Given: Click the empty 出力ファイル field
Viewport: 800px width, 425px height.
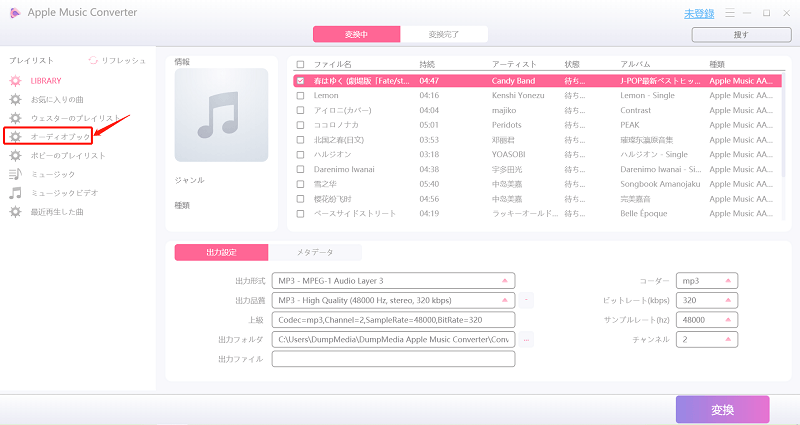Looking at the screenshot, I should click(393, 359).
